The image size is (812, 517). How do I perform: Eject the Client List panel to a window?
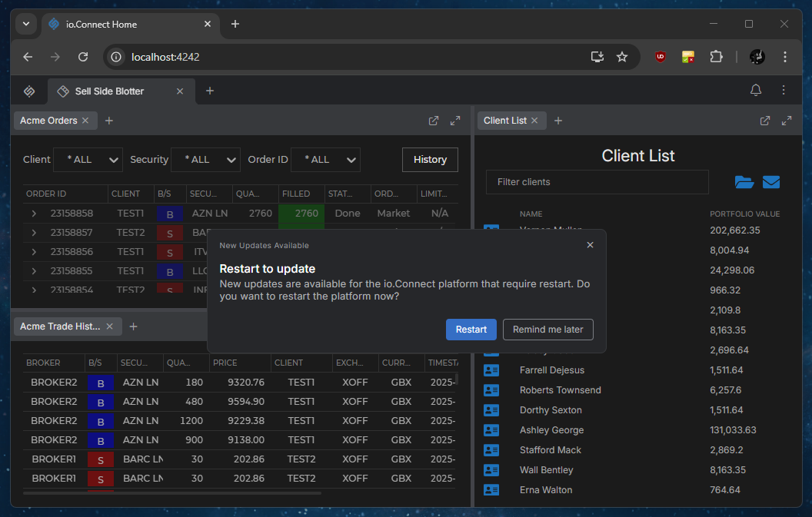tap(765, 121)
